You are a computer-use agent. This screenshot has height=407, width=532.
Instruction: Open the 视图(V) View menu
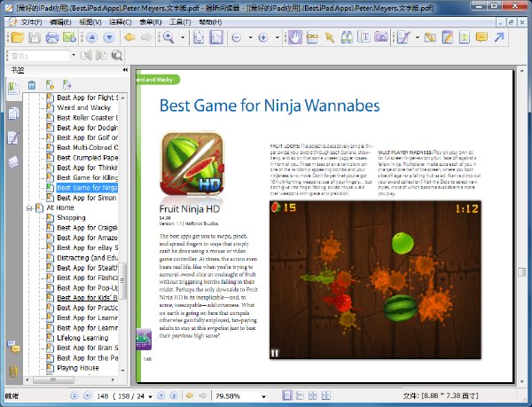coord(90,22)
